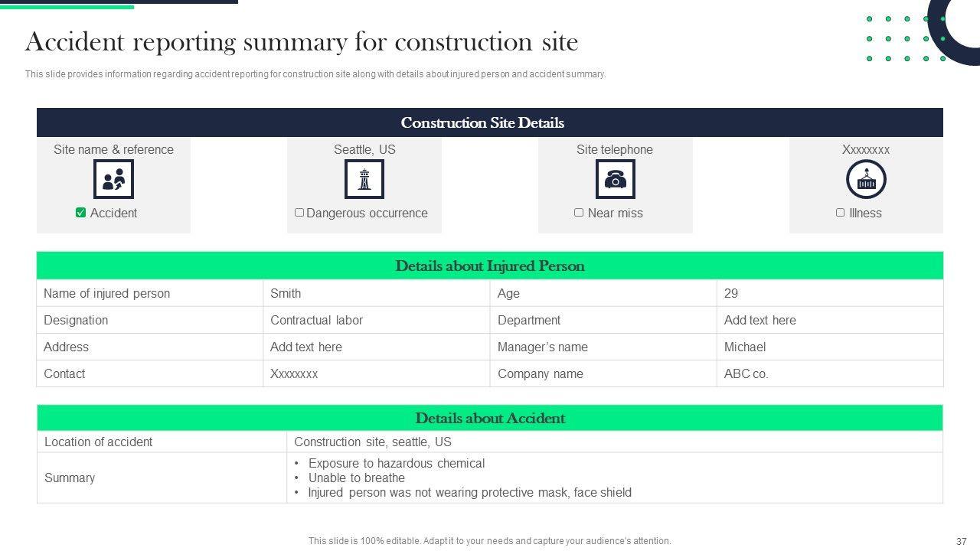The width and height of the screenshot is (980, 551).
Task: Select the 'Contractual labor' cell
Action: [x=377, y=320]
